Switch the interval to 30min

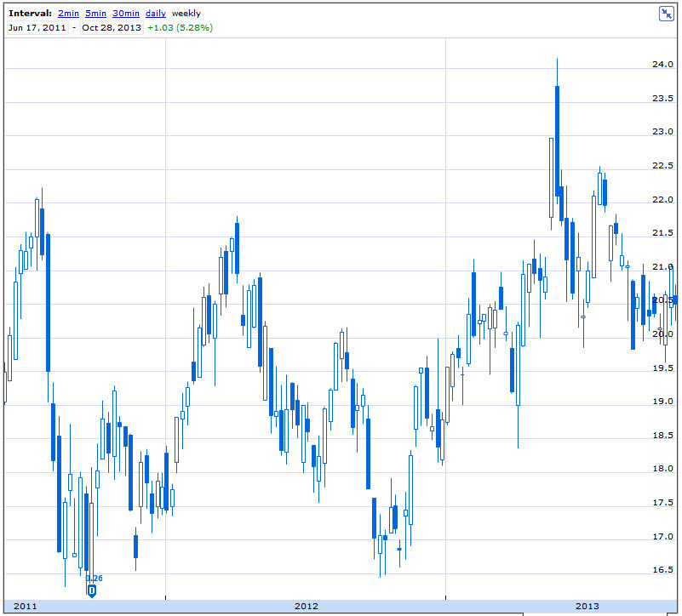coord(126,14)
